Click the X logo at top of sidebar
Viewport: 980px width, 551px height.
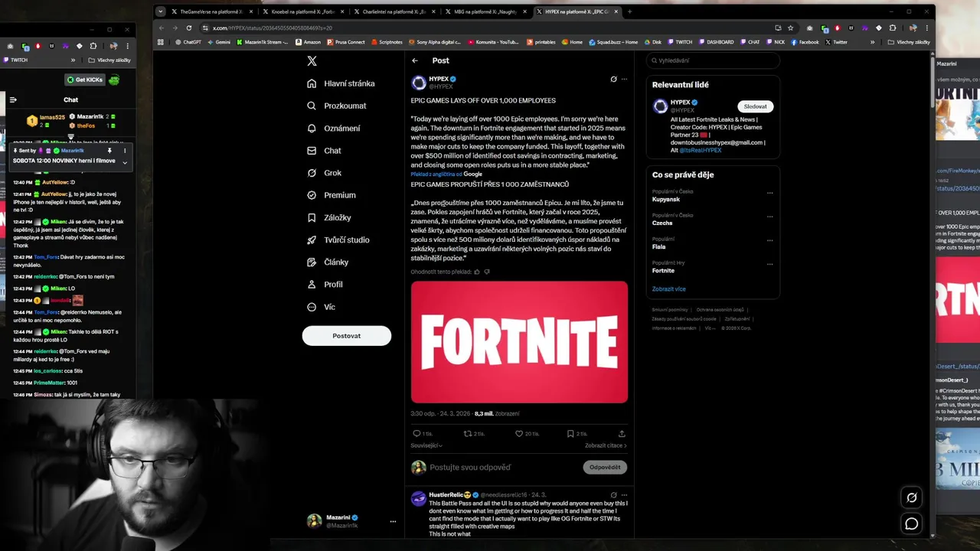[312, 61]
